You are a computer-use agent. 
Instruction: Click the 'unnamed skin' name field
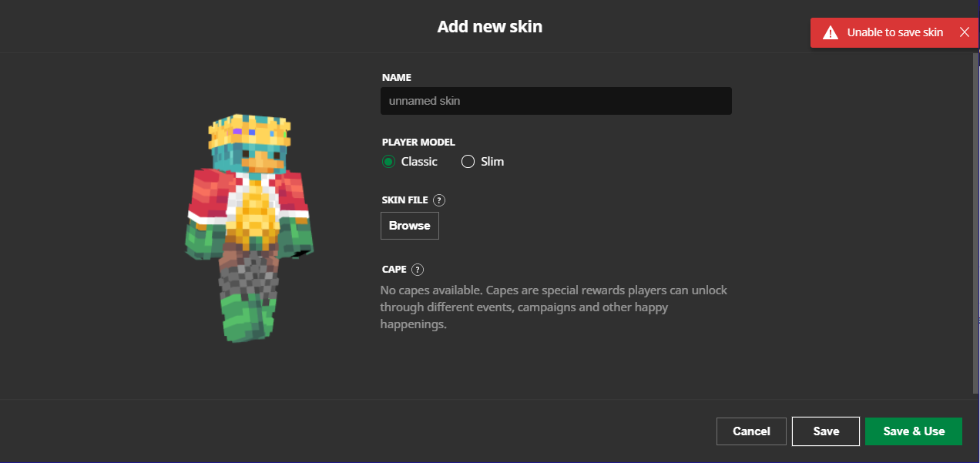tap(555, 101)
